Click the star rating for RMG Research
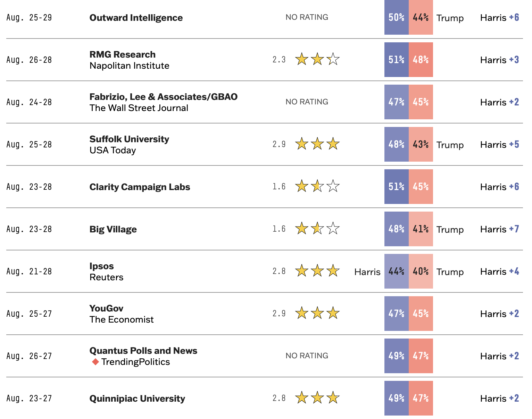The width and height of the screenshot is (532, 419). click(317, 59)
